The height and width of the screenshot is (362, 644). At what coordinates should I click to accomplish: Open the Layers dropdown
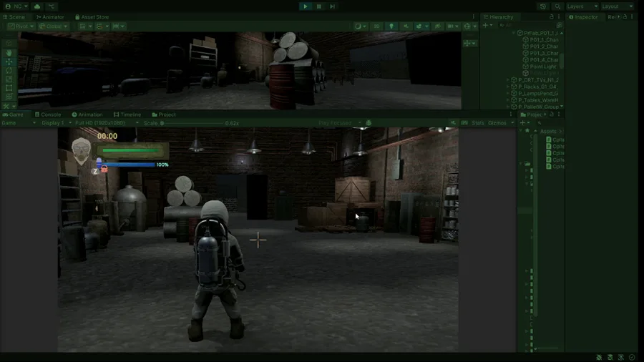(x=582, y=6)
